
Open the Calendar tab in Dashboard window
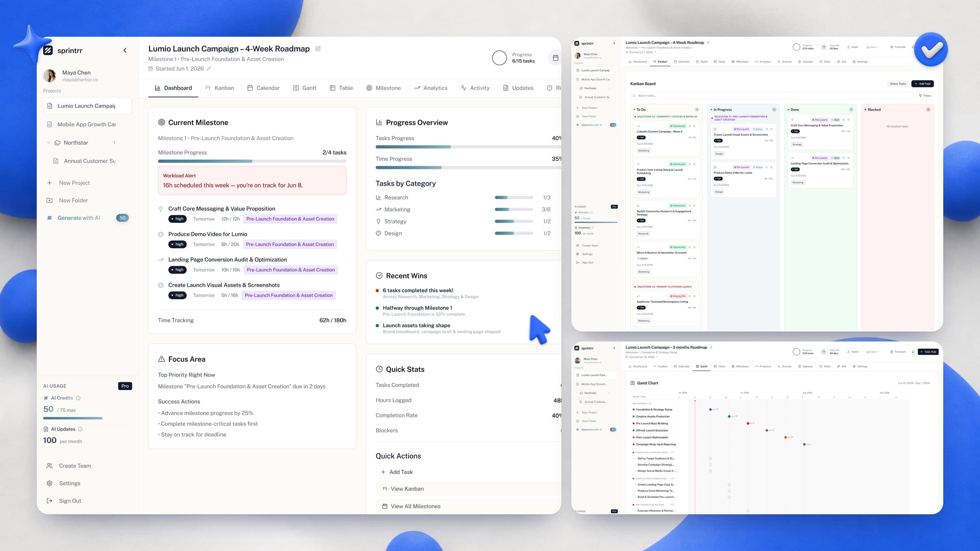pos(263,88)
